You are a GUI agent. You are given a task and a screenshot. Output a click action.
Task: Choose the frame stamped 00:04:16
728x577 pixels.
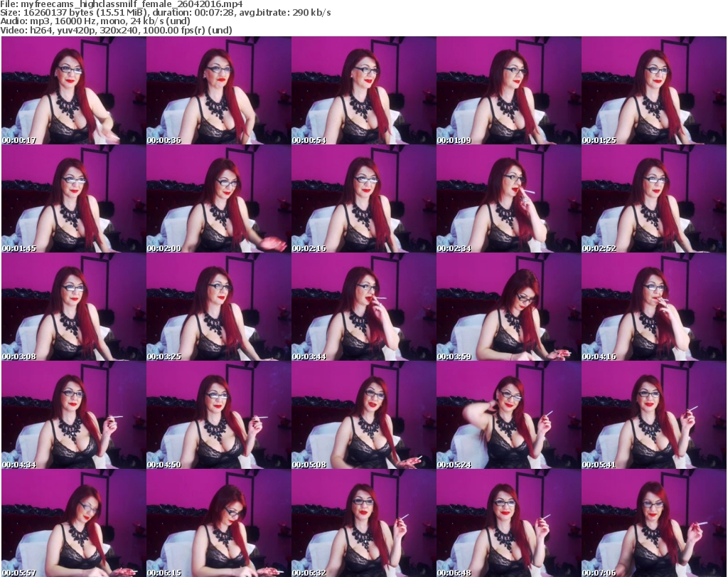tap(654, 307)
